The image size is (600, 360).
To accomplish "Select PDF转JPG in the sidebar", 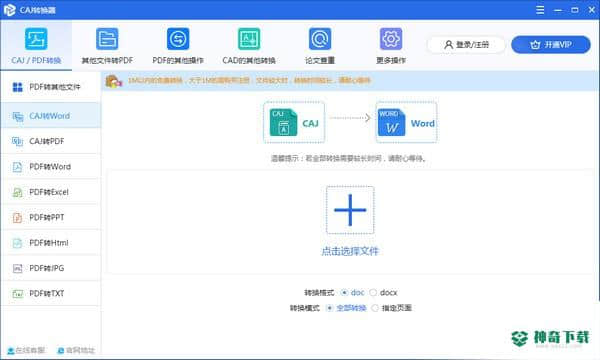I will click(51, 268).
